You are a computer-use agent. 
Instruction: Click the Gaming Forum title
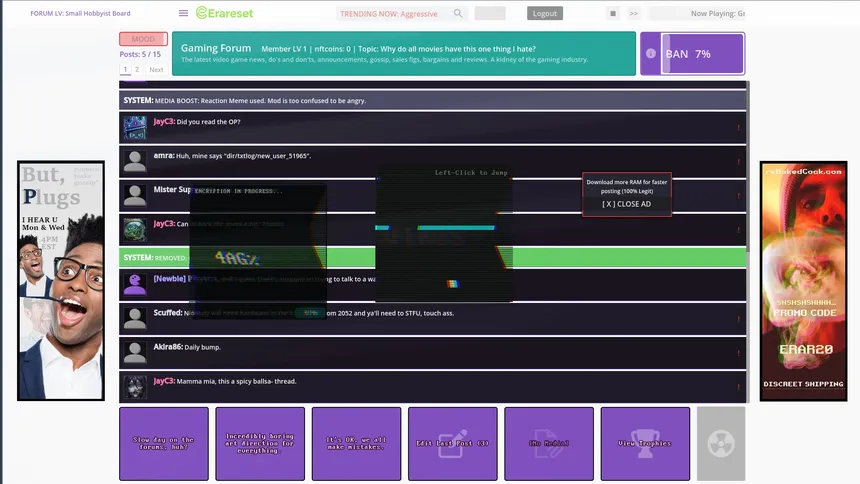216,48
